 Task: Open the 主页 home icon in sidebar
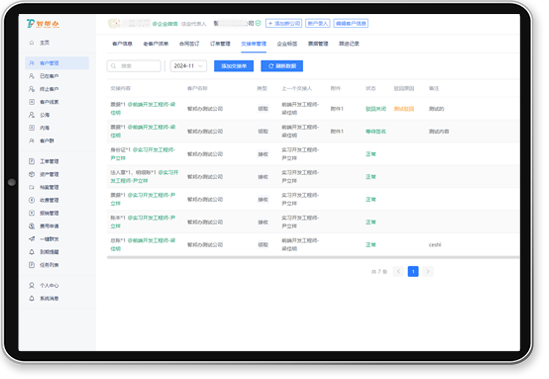[32, 43]
